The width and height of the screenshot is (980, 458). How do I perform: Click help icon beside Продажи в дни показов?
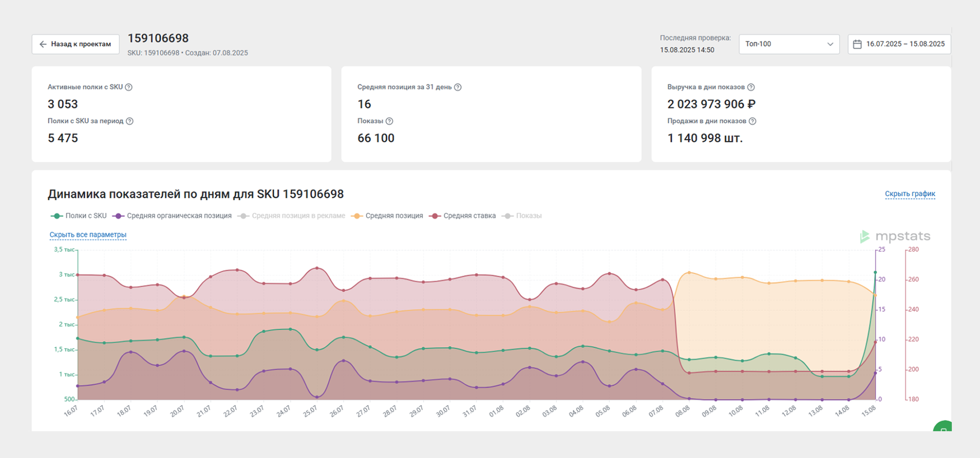click(752, 121)
